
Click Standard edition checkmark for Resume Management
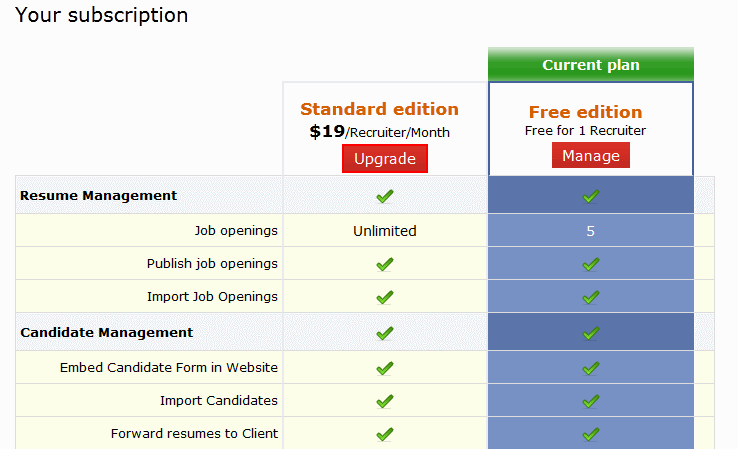point(385,196)
